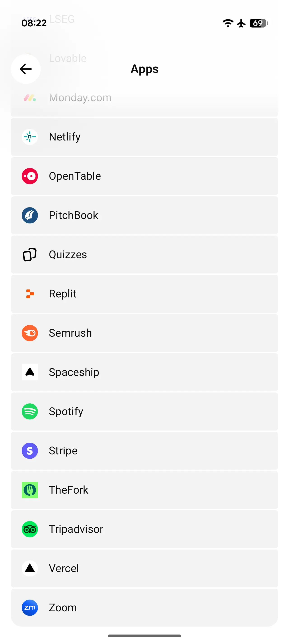Choose the Netlify label

point(65,137)
